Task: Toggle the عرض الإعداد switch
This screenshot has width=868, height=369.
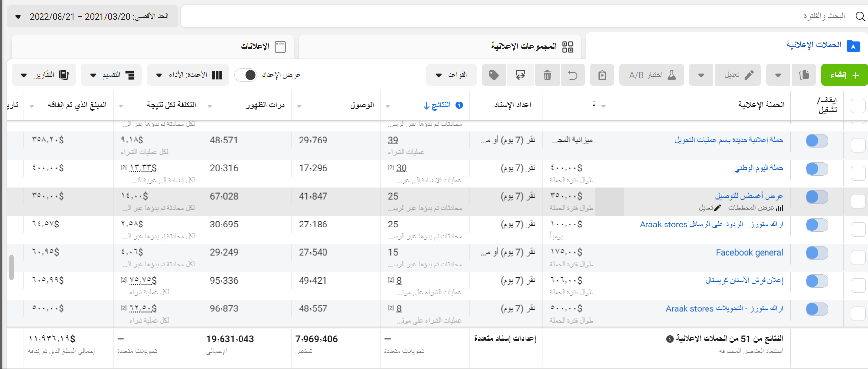Action: (x=245, y=75)
